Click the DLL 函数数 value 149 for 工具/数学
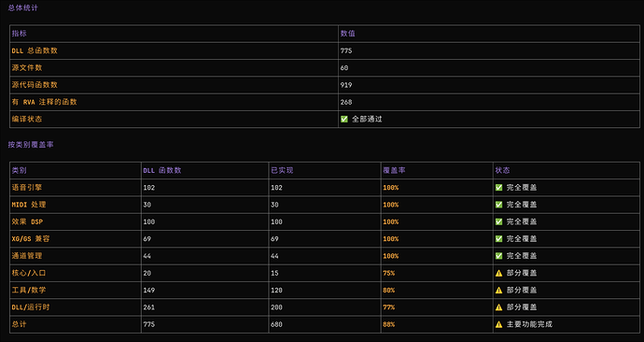Viewport: 644px width, 342px height. 149,291
